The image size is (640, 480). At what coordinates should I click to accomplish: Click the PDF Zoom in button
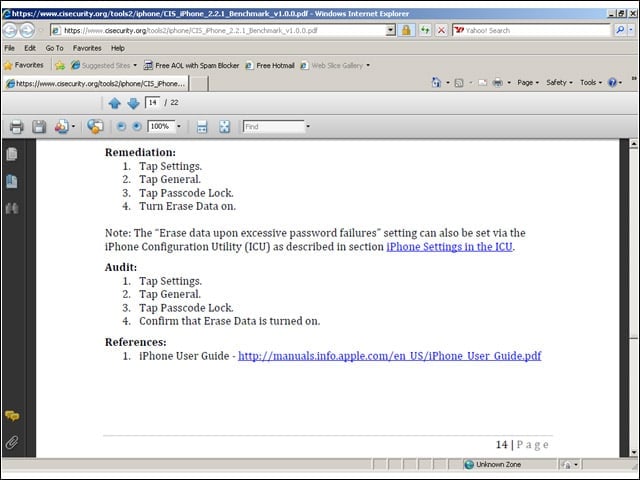click(x=137, y=127)
